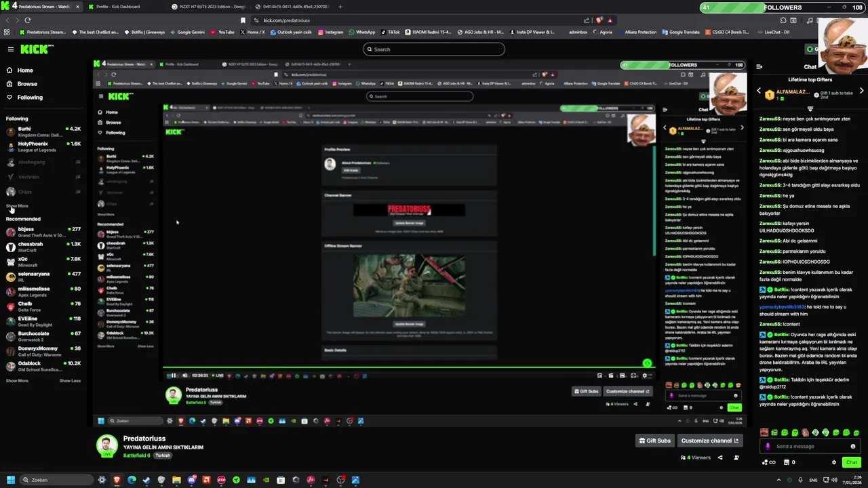The width and height of the screenshot is (868, 488).
Task: Open miiissmelissa recommended channel
Action: pos(43,291)
